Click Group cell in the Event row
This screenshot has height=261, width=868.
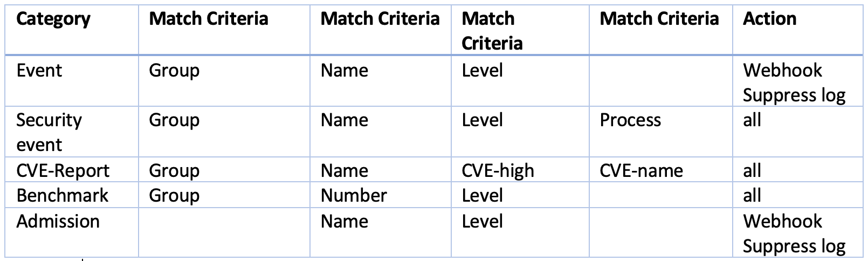point(174,71)
